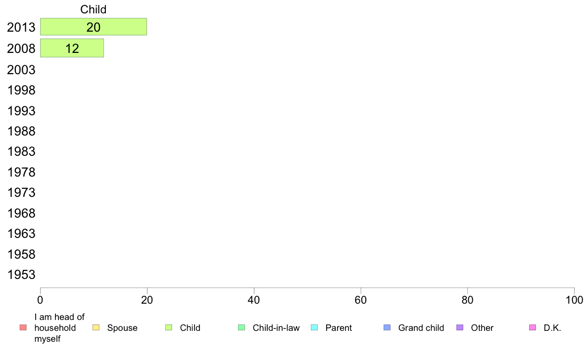Screen dimensions: 588x364
Task: Click the green Child legend swatch
Action: click(169, 327)
